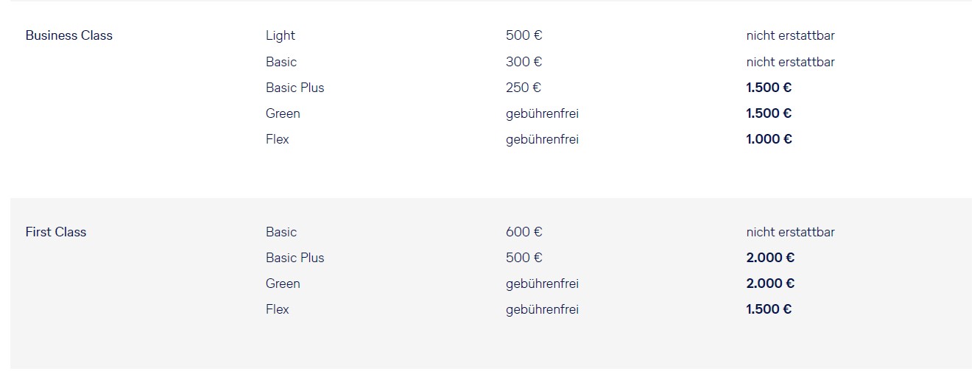Click the Flex fare in First Class

pos(278,309)
